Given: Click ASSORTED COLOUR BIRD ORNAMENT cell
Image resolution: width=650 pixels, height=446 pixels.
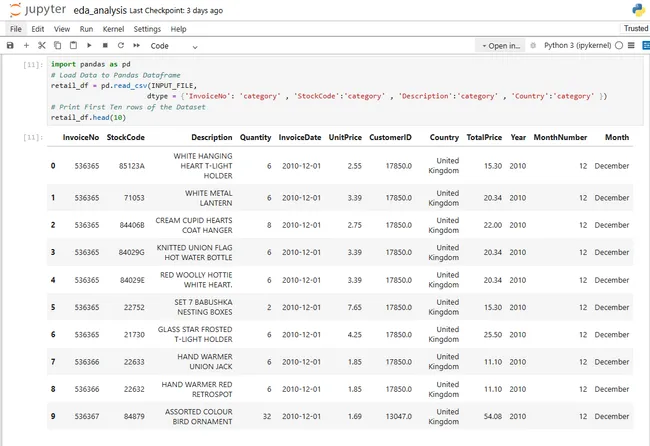Looking at the screenshot, I should [x=198, y=417].
